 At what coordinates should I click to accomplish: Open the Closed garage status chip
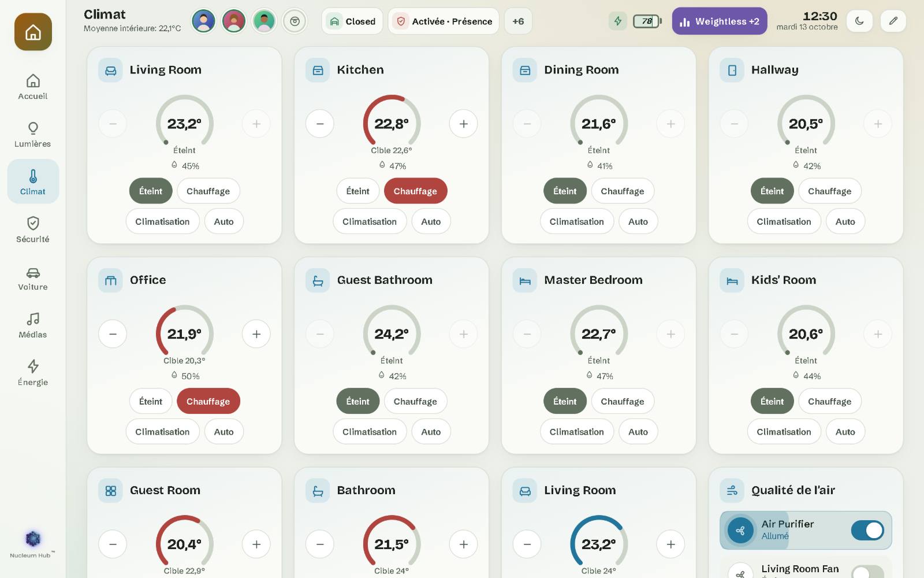[352, 21]
